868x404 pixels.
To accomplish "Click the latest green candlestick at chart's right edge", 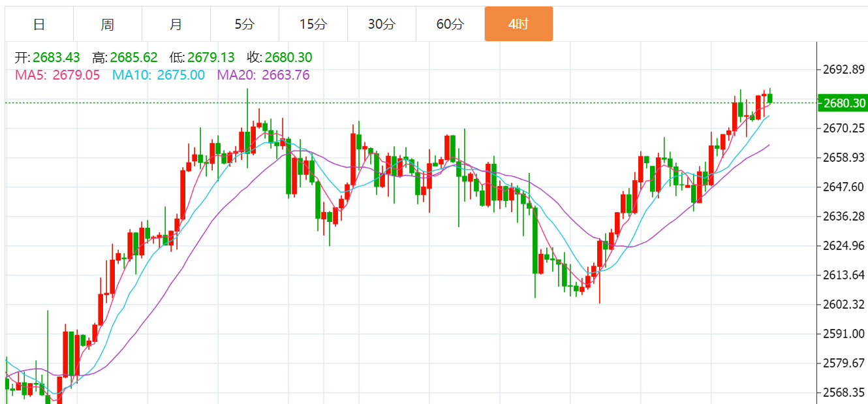I will click(770, 98).
